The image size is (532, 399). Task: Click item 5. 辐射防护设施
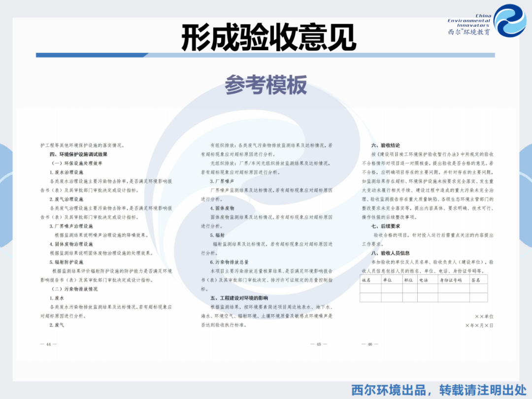pos(66,262)
